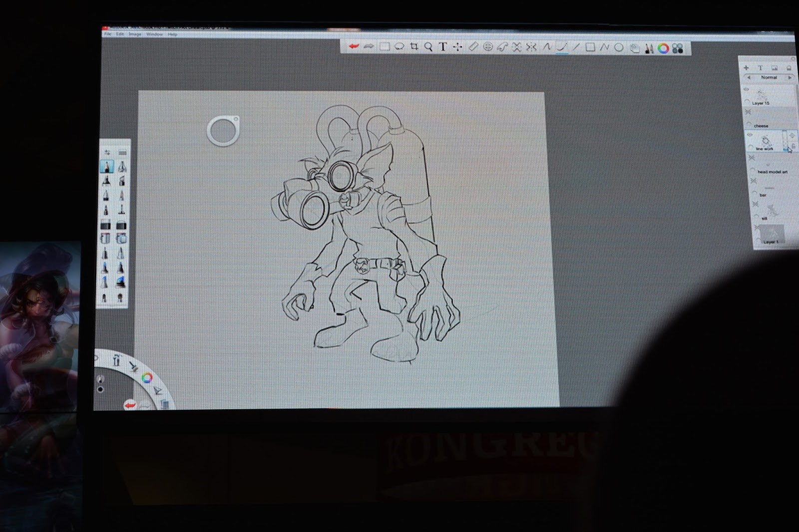Viewport: 799px width, 532px height.
Task: Select the airbrush beside the pencil
Action: coord(121,166)
